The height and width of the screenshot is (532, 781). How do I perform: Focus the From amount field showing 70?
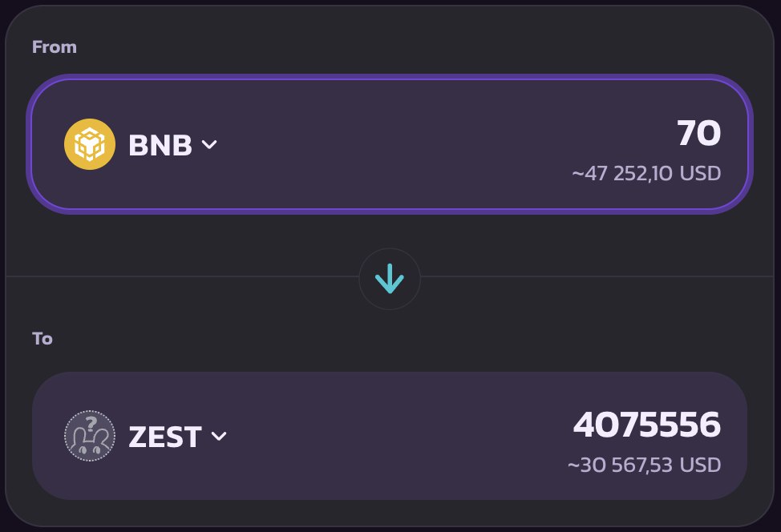699,133
